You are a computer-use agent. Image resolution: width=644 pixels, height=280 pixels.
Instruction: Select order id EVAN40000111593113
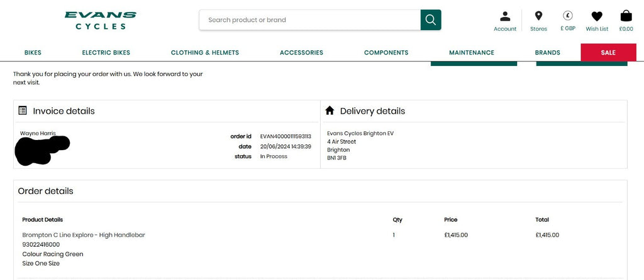point(286,136)
